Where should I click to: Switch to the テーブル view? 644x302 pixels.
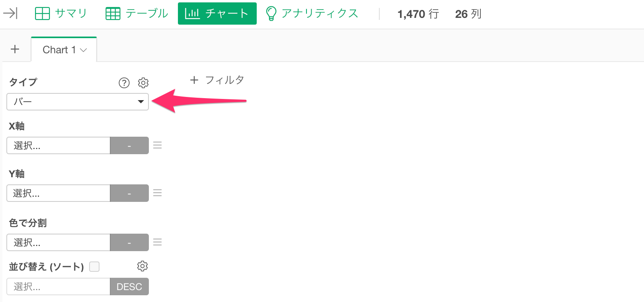coord(137,14)
